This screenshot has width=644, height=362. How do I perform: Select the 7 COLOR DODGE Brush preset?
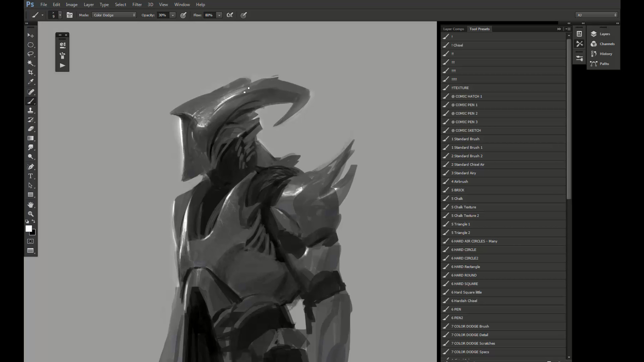click(470, 326)
